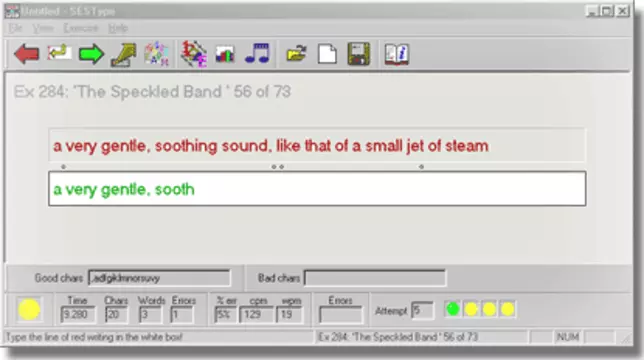Click the cpm field showing 129
Viewport: 644px width, 360px height.
pyautogui.click(x=256, y=315)
